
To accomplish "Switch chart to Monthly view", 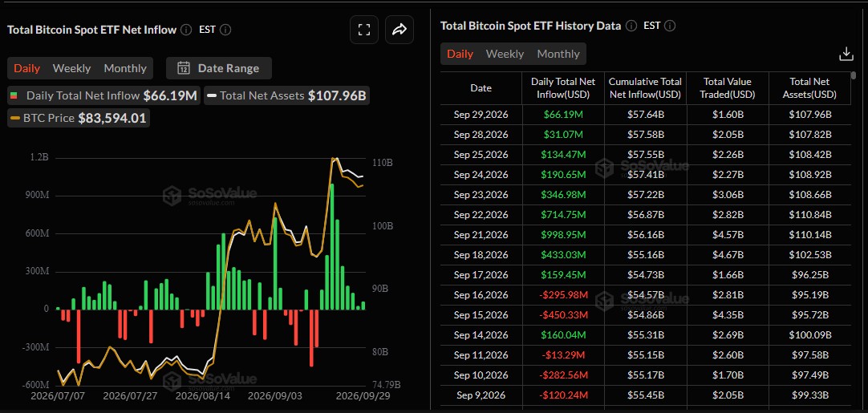I will (125, 68).
